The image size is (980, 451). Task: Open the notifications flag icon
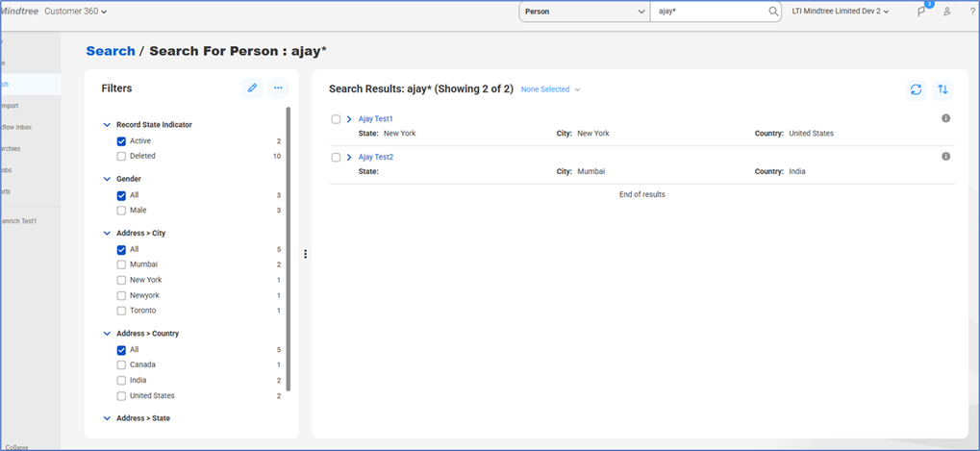[921, 12]
